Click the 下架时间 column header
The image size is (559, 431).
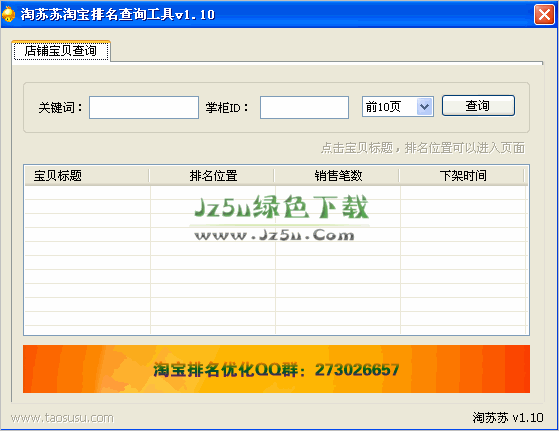tap(463, 176)
